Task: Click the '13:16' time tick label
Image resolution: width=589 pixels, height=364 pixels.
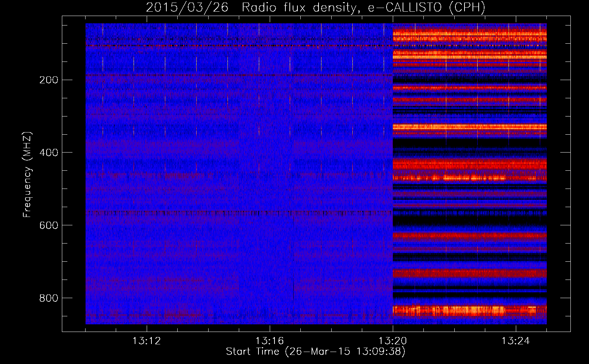Action: (270, 341)
